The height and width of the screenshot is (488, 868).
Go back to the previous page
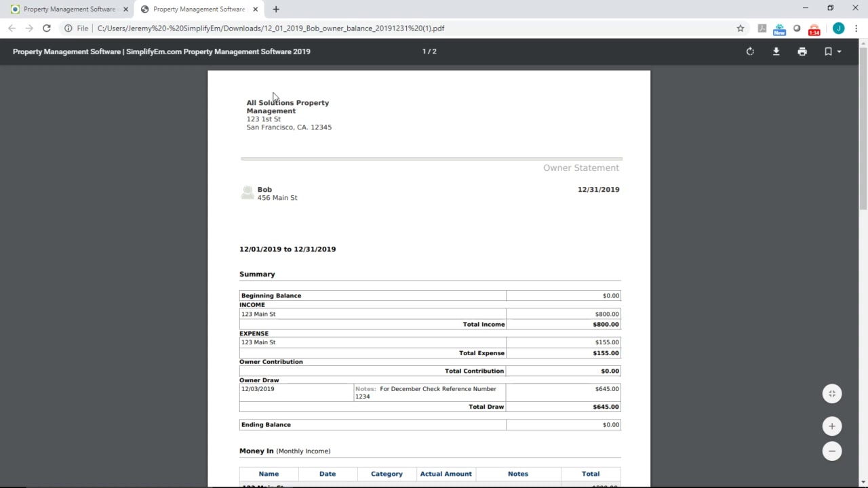[12, 28]
